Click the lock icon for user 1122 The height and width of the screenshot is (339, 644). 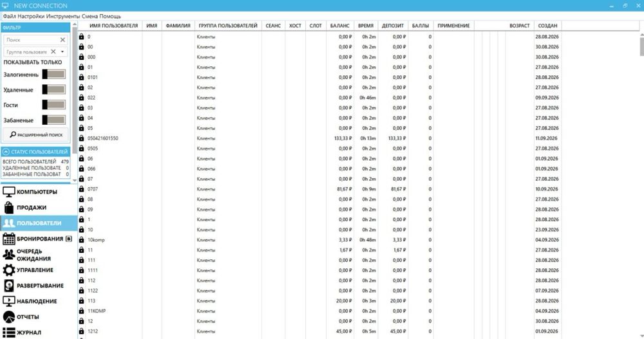click(x=81, y=291)
